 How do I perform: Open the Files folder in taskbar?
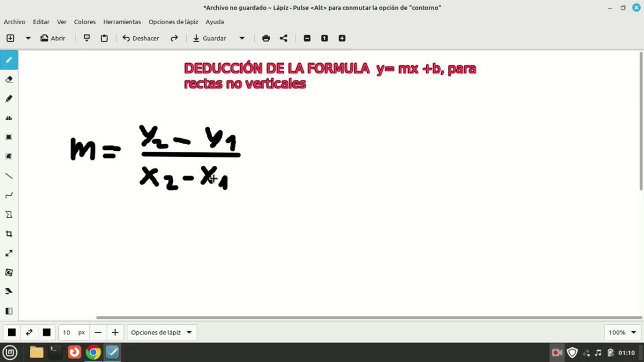click(37, 352)
